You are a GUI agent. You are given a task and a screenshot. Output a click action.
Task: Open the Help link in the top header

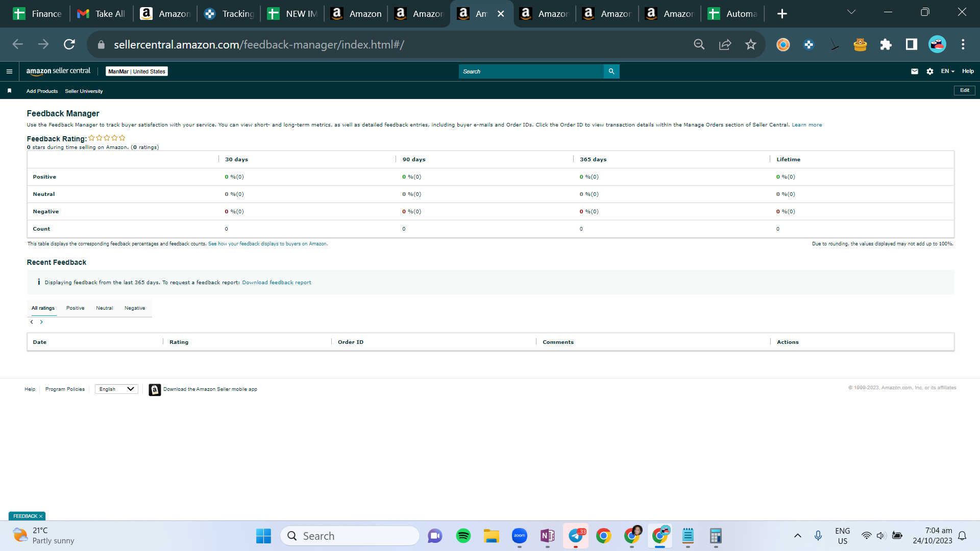[968, 71]
